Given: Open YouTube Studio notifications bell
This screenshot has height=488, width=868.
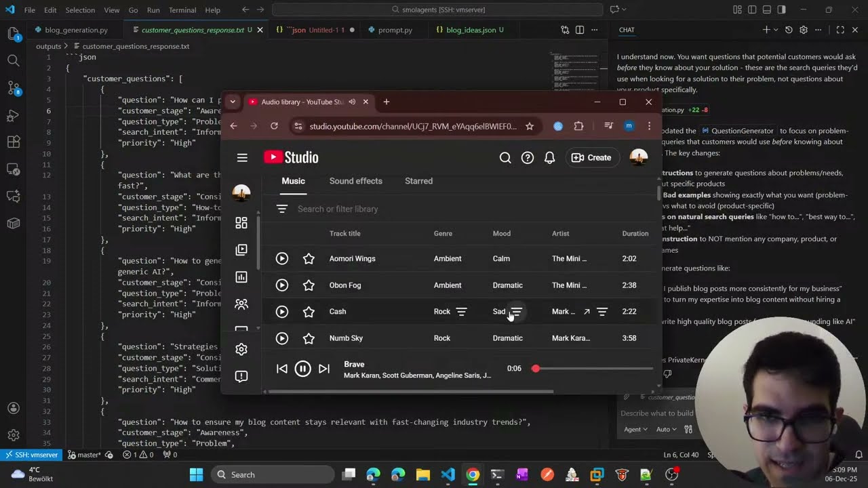Looking at the screenshot, I should pos(550,157).
